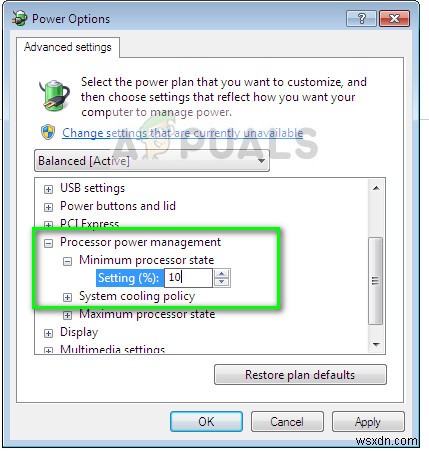Click the percent setting spinner up arrow

222,274
